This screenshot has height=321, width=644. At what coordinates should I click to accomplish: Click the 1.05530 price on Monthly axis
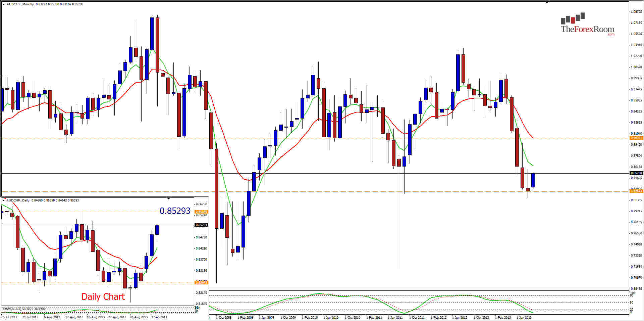tap(636, 34)
